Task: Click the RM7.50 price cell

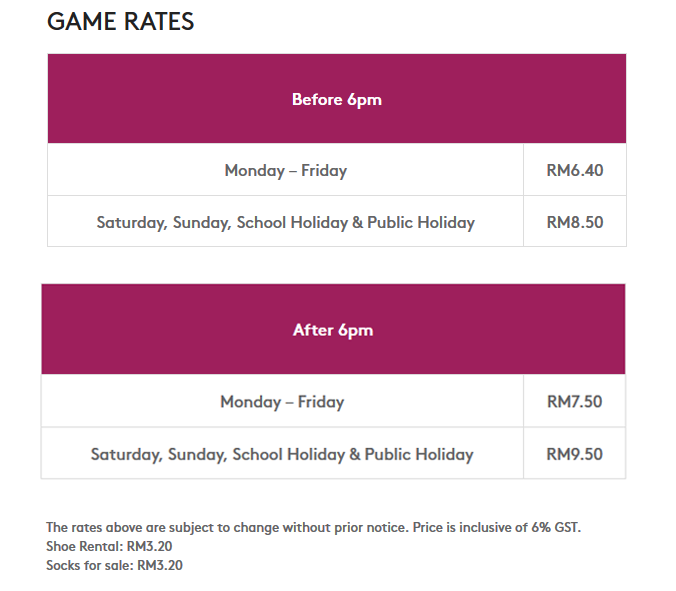Action: point(574,401)
